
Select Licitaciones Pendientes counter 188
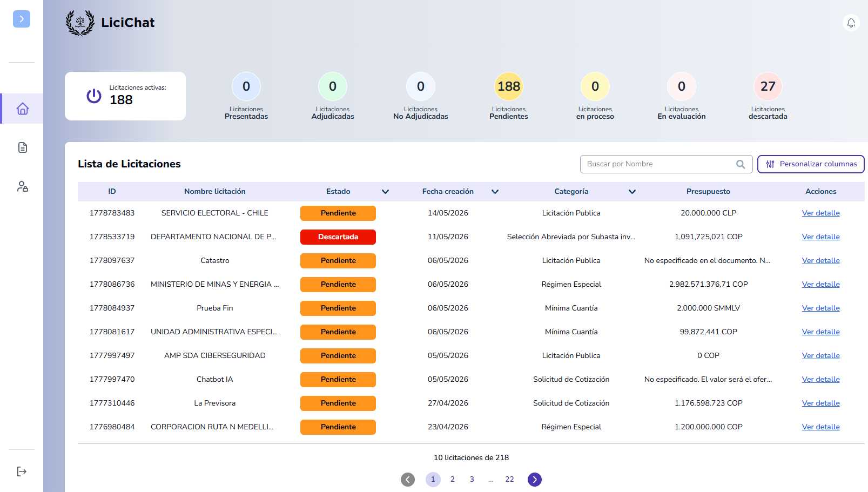[x=509, y=86]
